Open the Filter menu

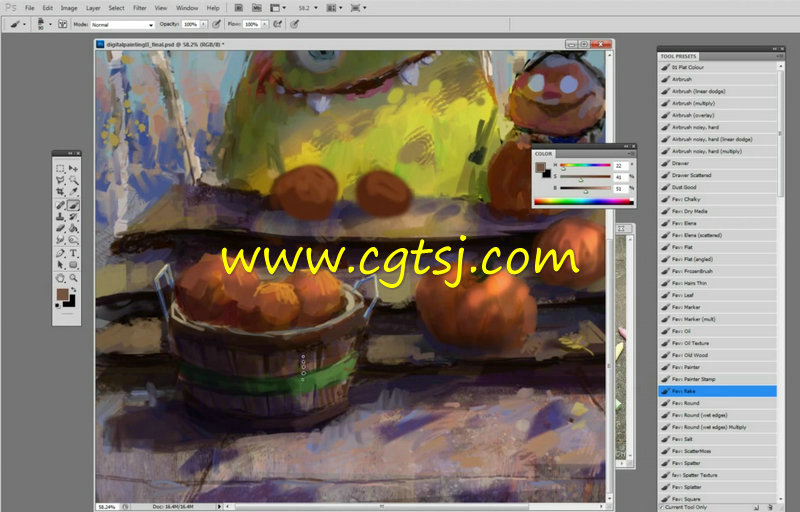[140, 8]
